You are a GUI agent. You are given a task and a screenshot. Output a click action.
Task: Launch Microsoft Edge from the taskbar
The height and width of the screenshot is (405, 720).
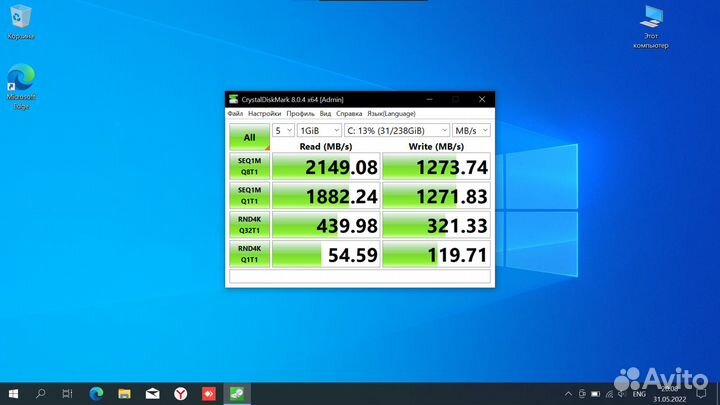click(x=96, y=394)
